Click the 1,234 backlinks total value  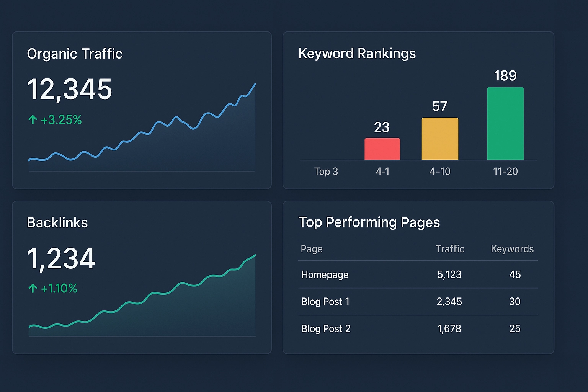click(x=61, y=259)
